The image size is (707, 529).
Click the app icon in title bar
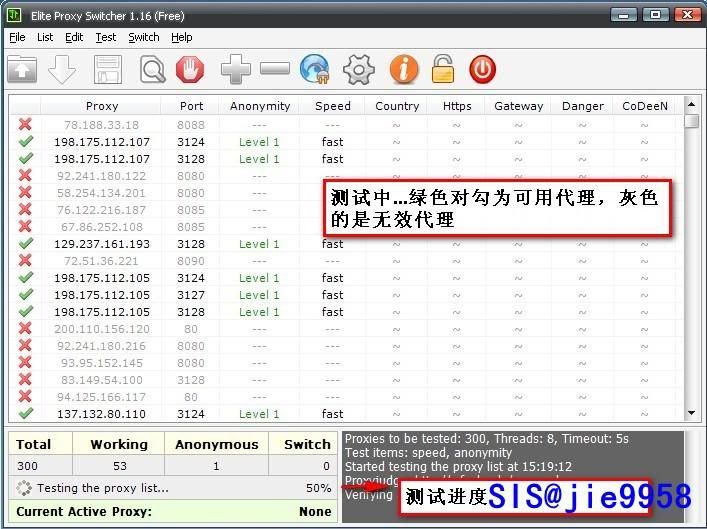tap(14, 15)
